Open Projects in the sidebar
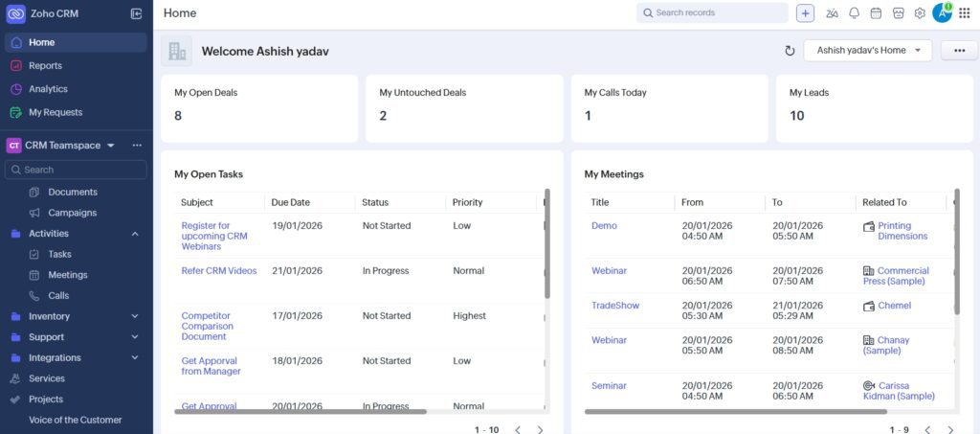Image resolution: width=980 pixels, height=434 pixels. [x=46, y=399]
